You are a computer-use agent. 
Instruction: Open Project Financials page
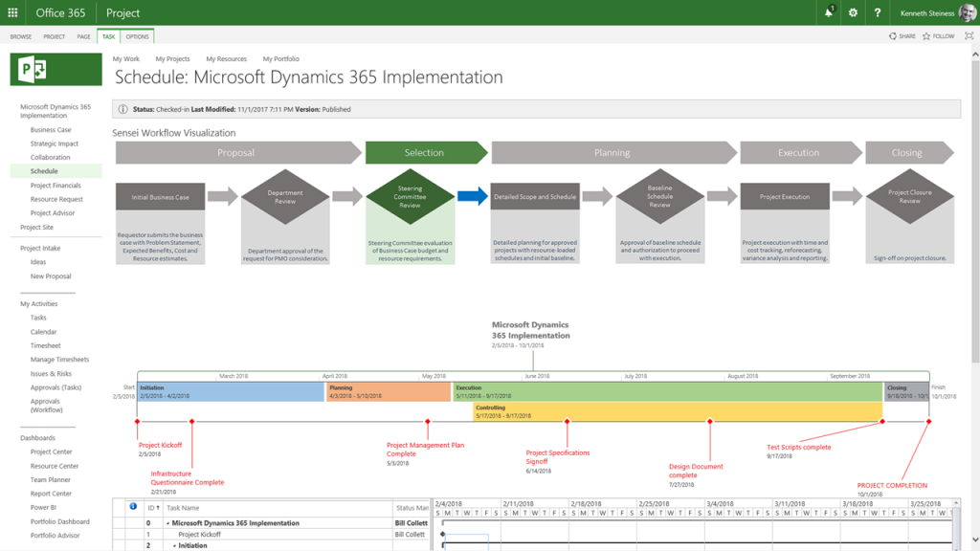(x=56, y=186)
